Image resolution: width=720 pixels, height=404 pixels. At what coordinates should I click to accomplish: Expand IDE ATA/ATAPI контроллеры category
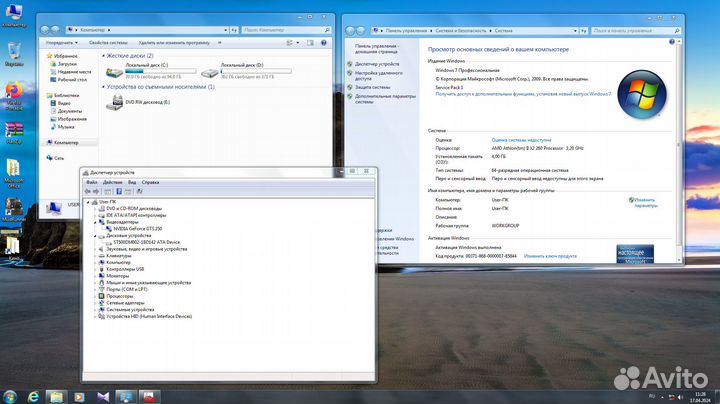click(x=96, y=215)
